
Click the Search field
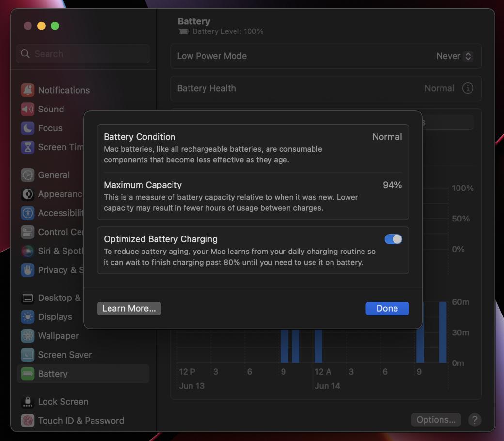pos(83,54)
